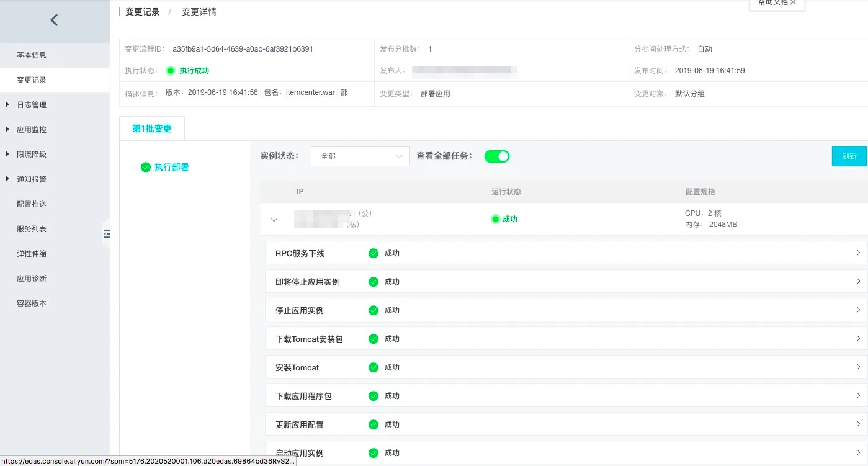Viewport: 868px width, 466px height.
Task: Click the IP column header
Action: pyautogui.click(x=300, y=192)
